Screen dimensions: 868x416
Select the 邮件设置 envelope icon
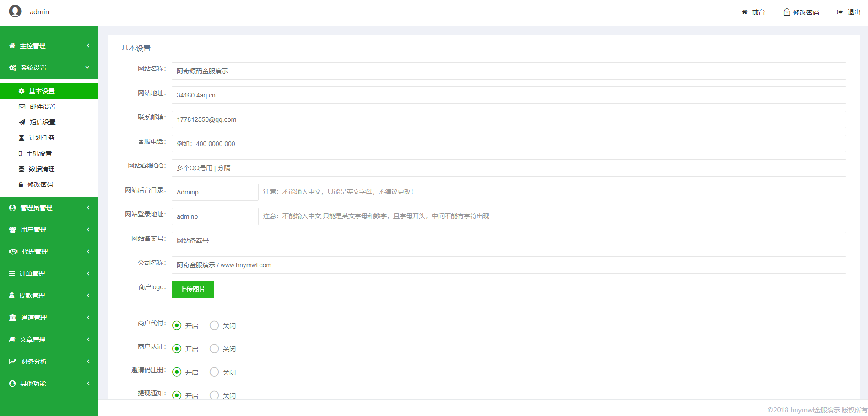pos(21,106)
